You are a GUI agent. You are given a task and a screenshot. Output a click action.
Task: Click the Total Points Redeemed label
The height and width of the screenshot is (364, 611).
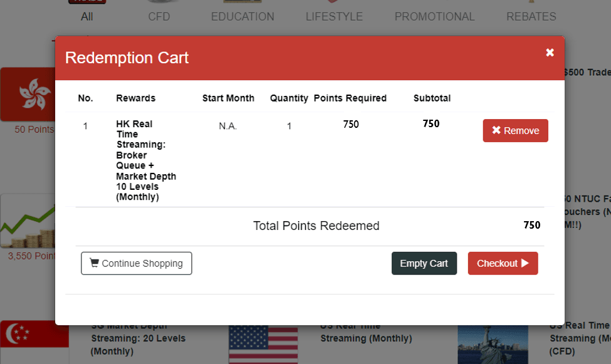coord(316,226)
